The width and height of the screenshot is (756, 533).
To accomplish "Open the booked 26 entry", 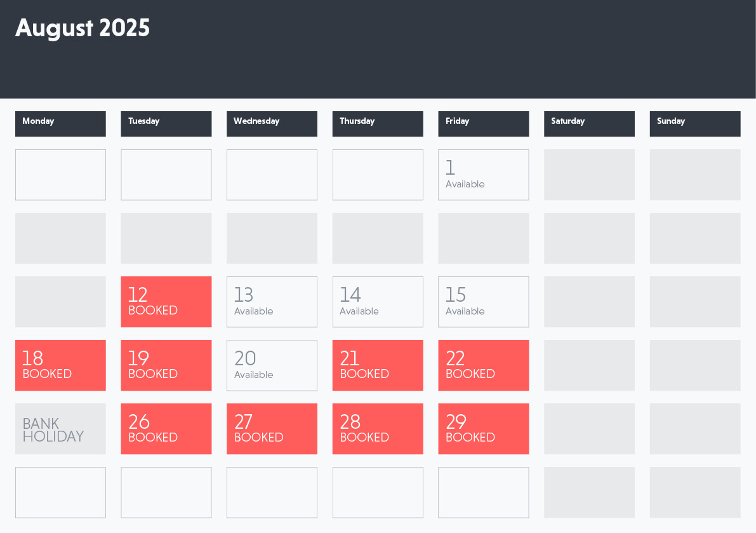I will pyautogui.click(x=166, y=429).
